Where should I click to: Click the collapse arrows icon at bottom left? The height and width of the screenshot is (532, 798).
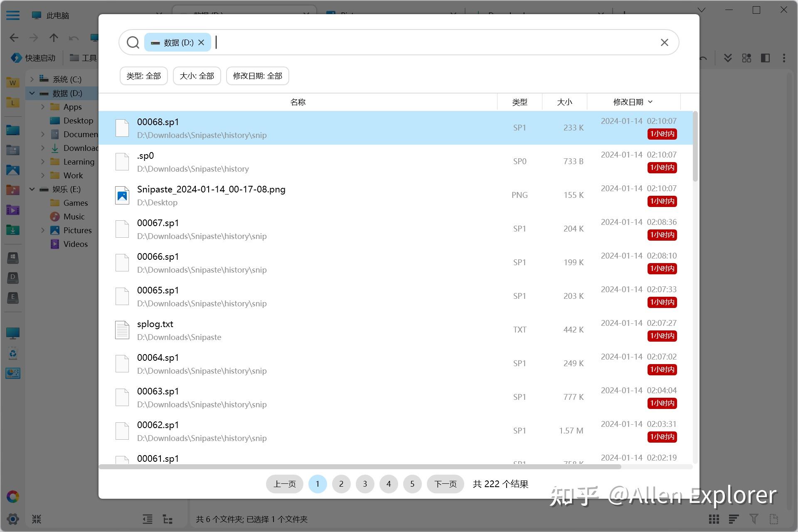[x=37, y=519]
